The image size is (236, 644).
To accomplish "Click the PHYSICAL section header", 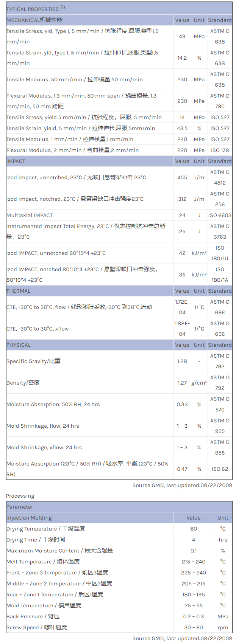I will pyautogui.click(x=19, y=345).
